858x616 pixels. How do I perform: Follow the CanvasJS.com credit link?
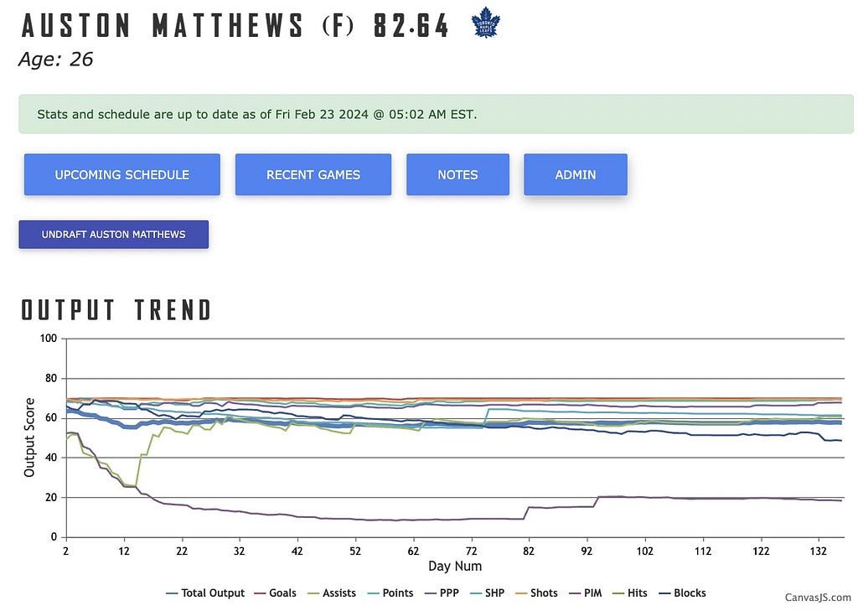click(x=818, y=598)
